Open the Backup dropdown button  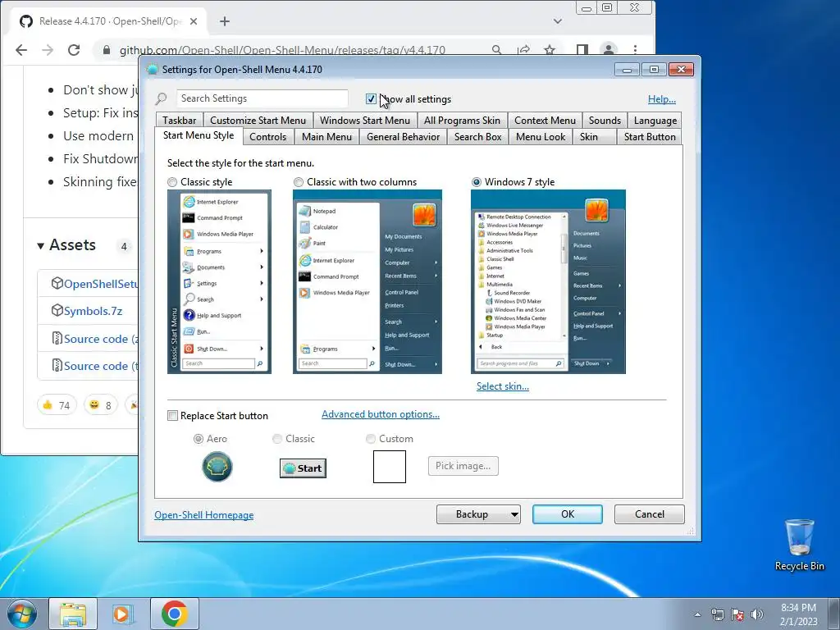click(x=478, y=514)
